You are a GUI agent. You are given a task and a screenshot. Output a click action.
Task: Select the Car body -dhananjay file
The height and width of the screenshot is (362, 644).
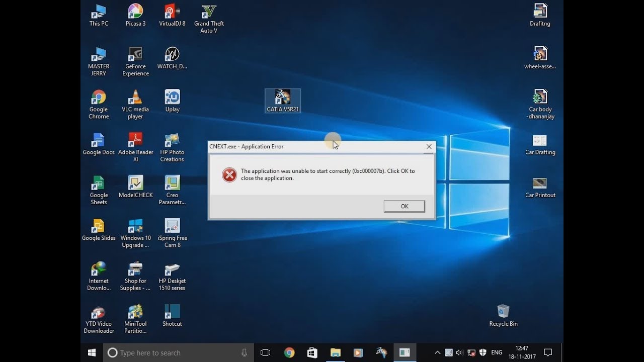[540, 105]
